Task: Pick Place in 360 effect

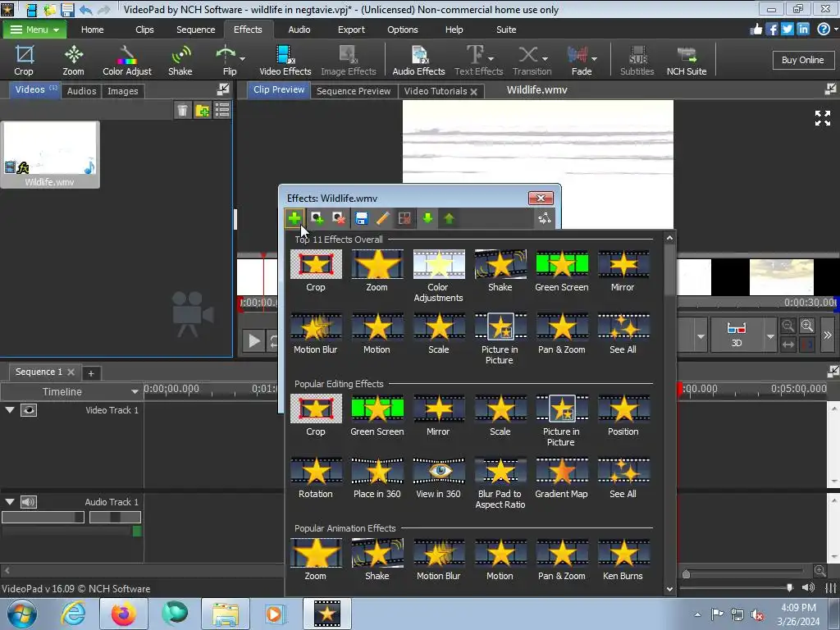Action: point(377,478)
